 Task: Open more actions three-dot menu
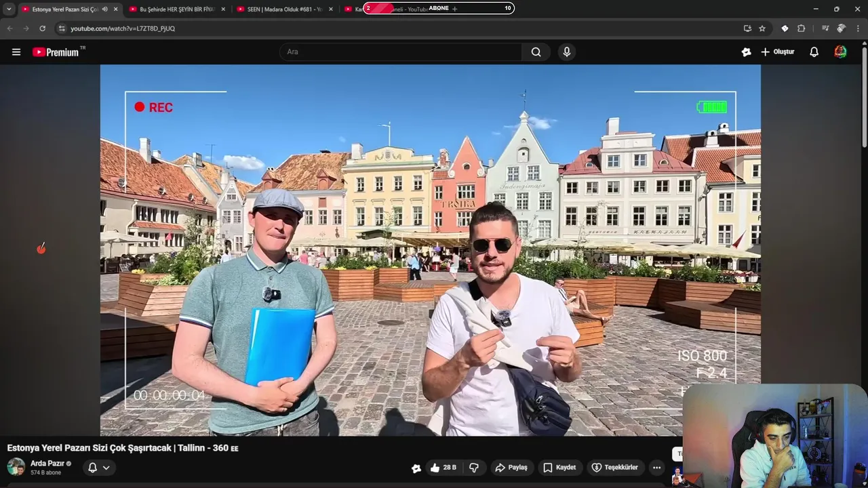pos(656,468)
